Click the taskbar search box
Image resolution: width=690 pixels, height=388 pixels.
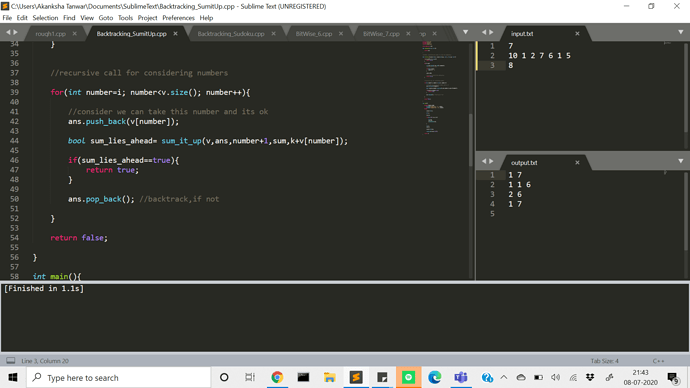pyautogui.click(x=119, y=377)
